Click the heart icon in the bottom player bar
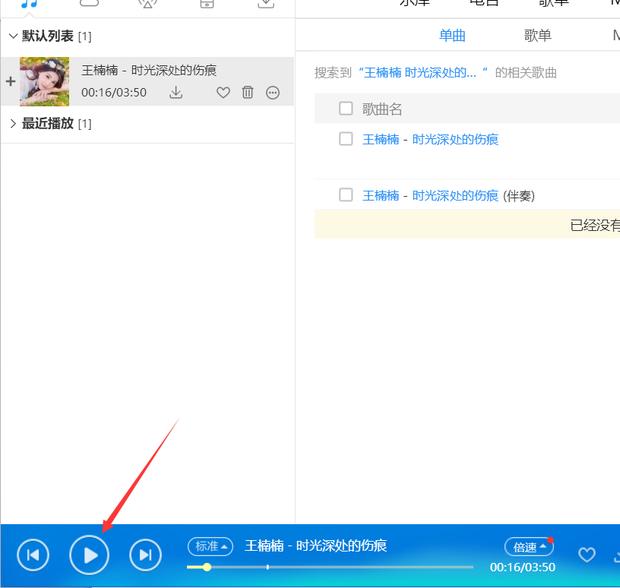620x588 pixels. pos(587,555)
